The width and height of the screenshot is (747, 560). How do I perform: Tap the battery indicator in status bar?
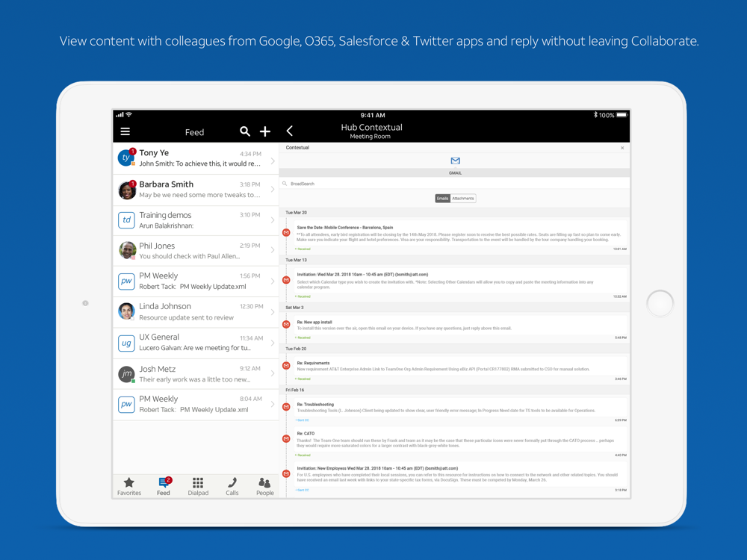tap(622, 115)
